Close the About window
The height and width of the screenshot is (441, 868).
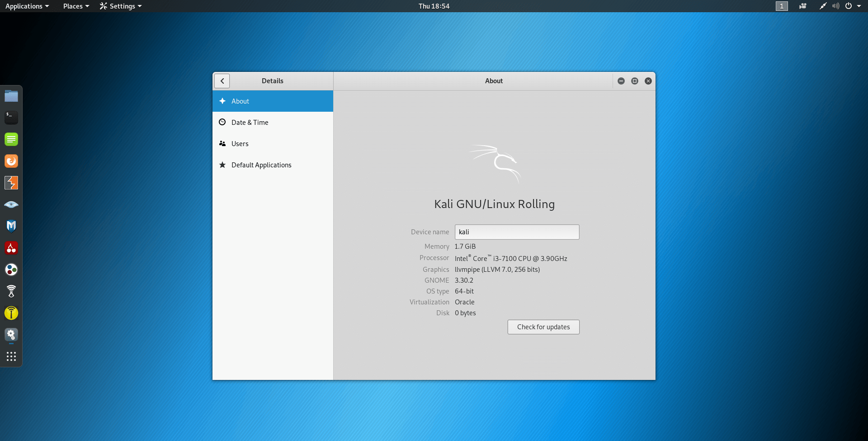648,81
